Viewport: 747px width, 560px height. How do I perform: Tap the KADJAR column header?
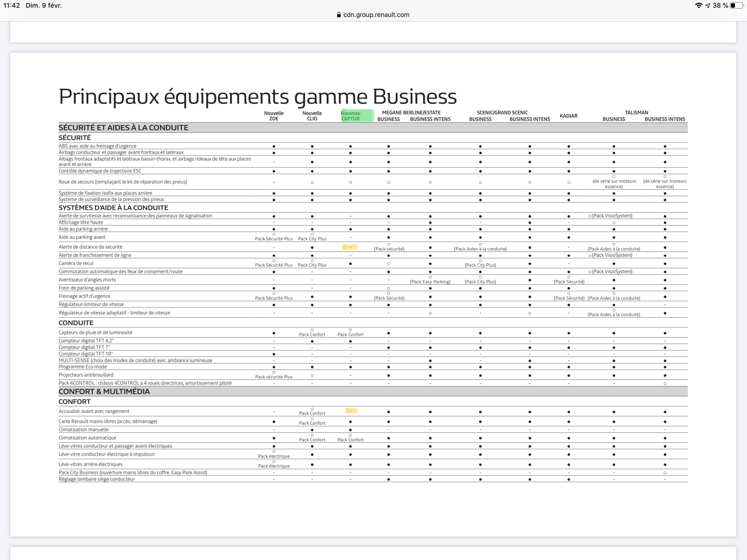[569, 116]
